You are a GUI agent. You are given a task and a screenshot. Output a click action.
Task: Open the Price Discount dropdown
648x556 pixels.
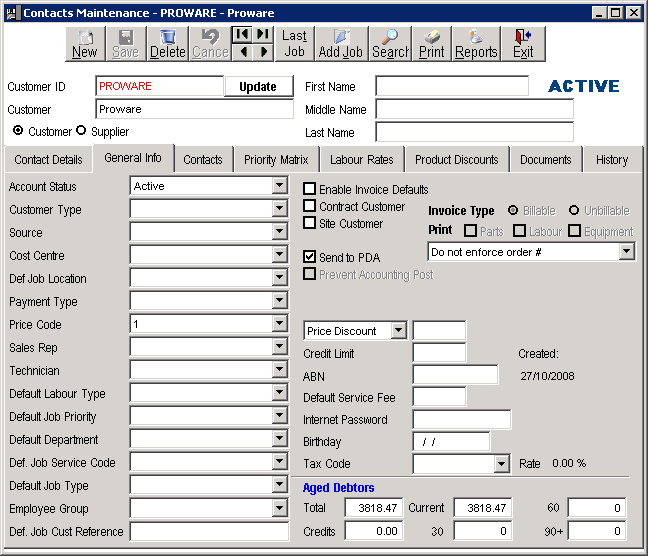point(398,330)
